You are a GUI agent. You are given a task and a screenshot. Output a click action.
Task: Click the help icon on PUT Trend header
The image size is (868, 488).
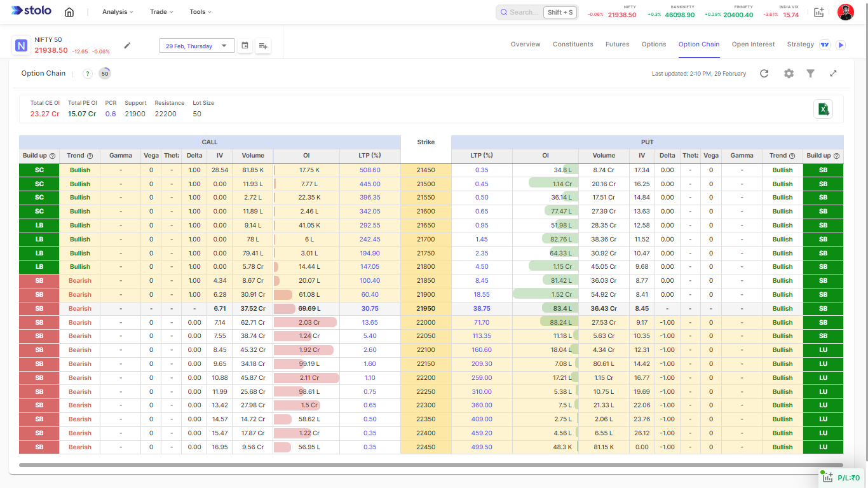pyautogui.click(x=792, y=156)
